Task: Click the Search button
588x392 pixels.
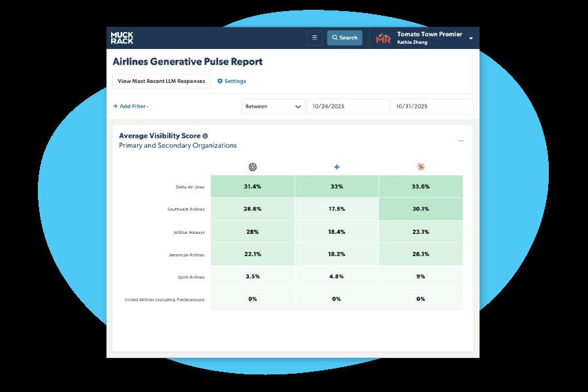Action: click(x=344, y=38)
